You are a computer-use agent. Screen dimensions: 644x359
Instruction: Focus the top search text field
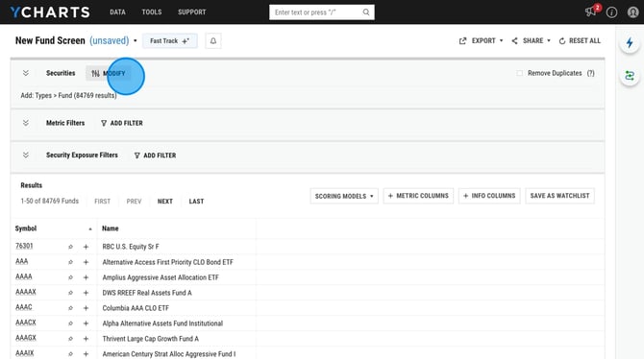click(316, 12)
